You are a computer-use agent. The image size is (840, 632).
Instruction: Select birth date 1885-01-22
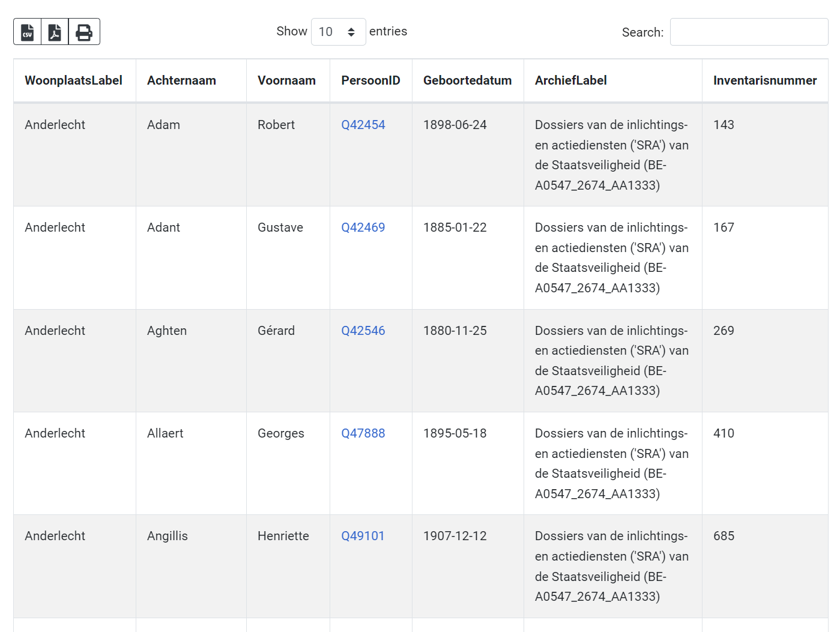[x=455, y=227]
